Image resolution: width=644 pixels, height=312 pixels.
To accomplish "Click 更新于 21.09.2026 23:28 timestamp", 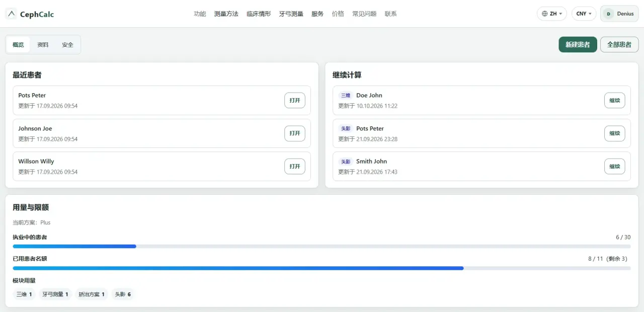I will (368, 139).
